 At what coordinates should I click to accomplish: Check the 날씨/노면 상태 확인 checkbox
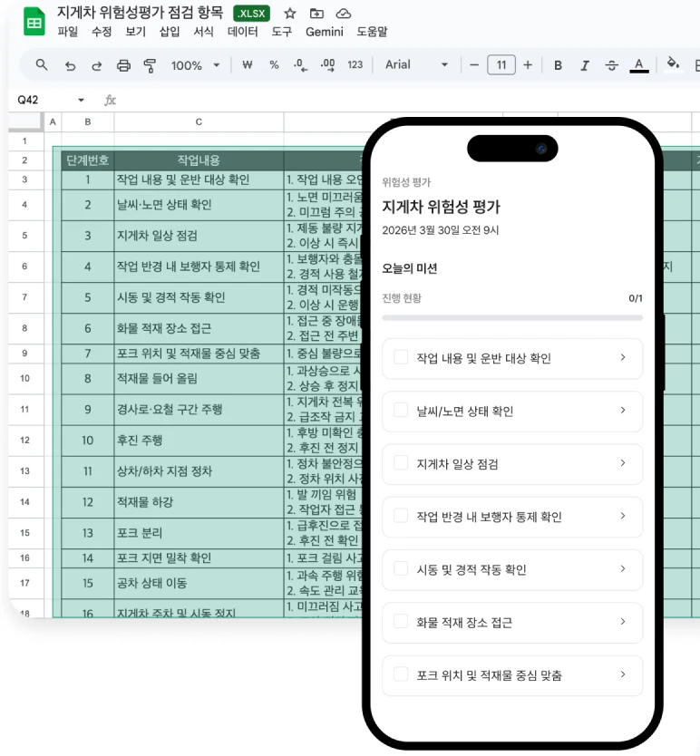pyautogui.click(x=401, y=411)
